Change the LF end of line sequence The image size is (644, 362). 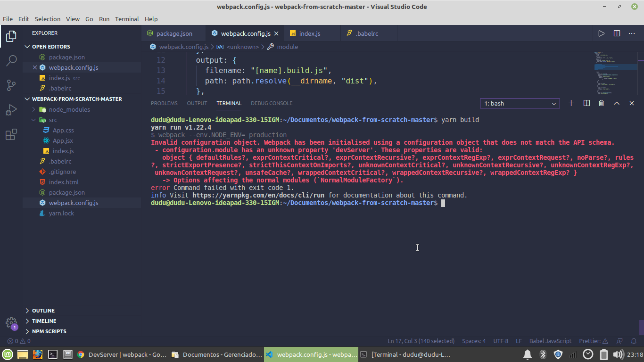tap(519, 341)
